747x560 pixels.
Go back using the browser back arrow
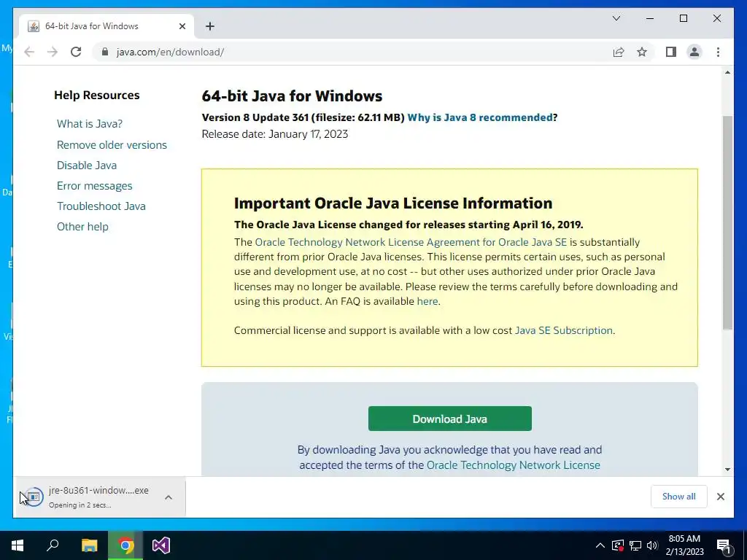tap(29, 52)
